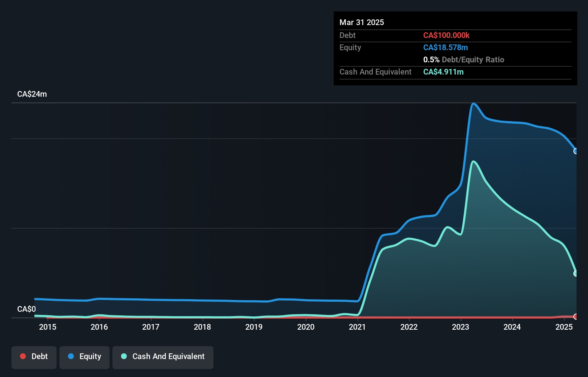The image size is (588, 377).
Task: Click the teal Cash And Equivalent legend dot
Action: (124, 356)
